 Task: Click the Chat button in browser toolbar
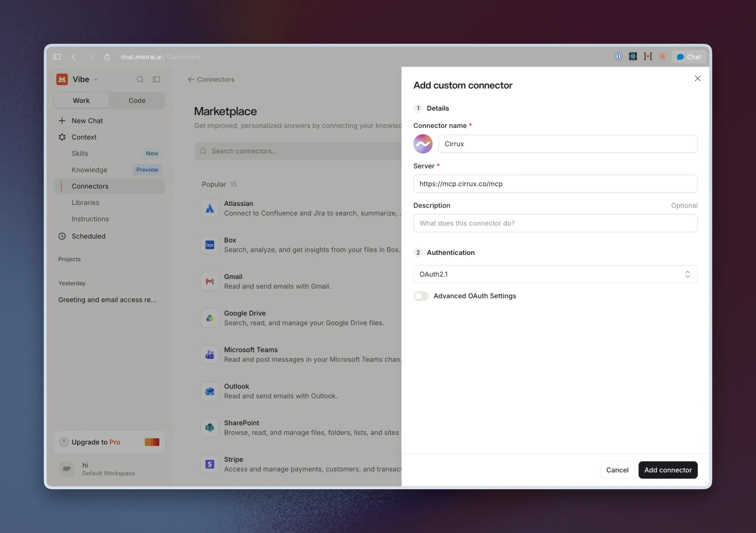pos(688,57)
